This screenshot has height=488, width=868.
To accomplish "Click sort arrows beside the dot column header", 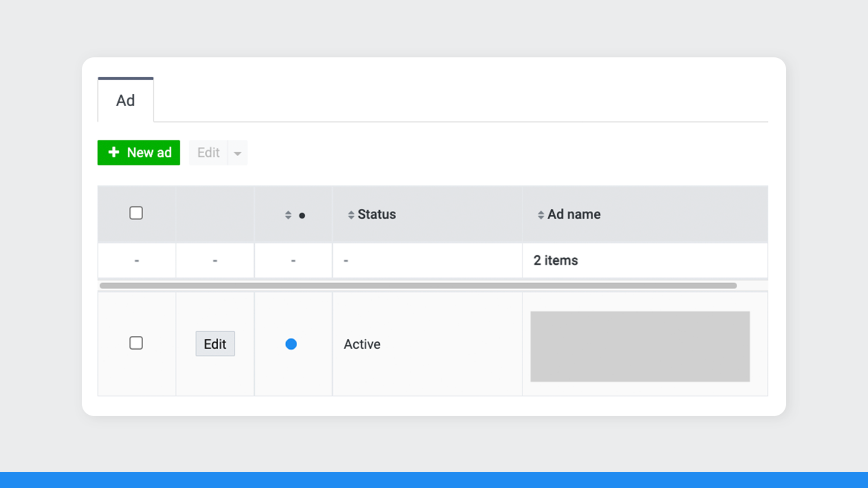I will pos(288,215).
